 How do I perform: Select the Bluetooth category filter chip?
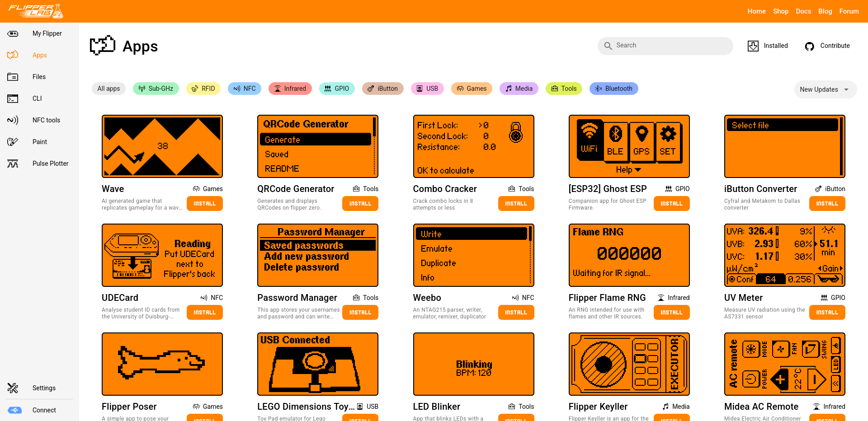tap(614, 89)
